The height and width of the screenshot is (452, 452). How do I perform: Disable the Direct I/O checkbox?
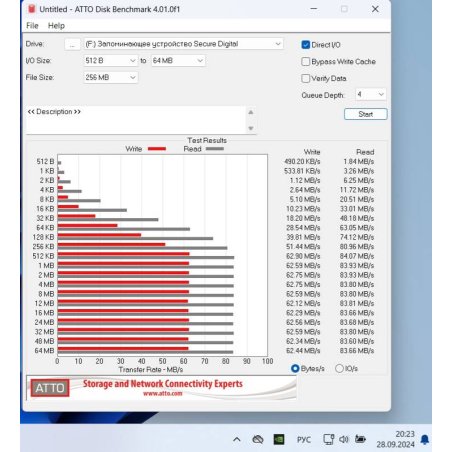pyautogui.click(x=305, y=45)
